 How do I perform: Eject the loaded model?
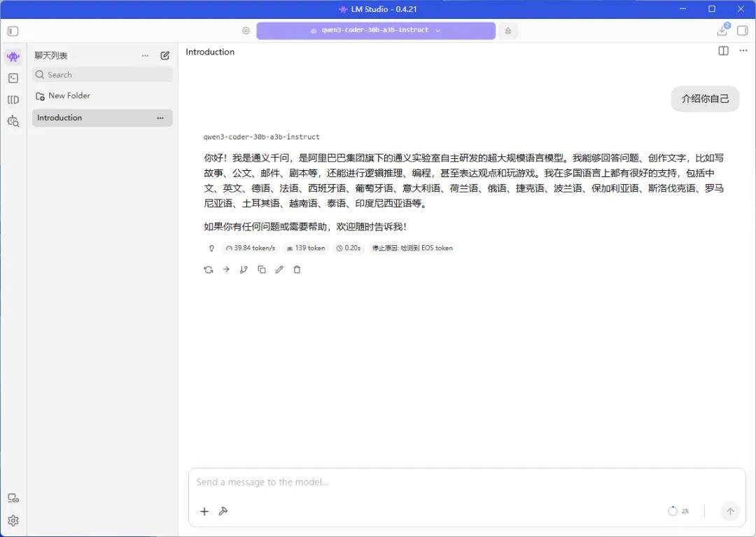(507, 31)
